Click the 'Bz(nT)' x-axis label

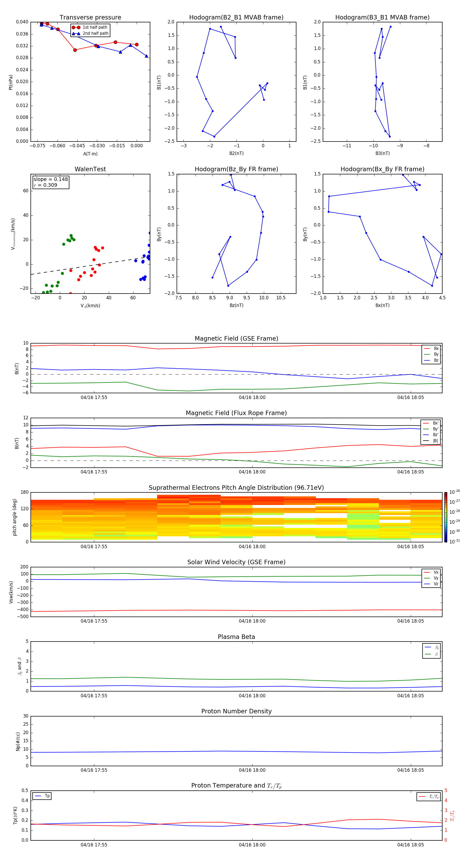coord(236,305)
